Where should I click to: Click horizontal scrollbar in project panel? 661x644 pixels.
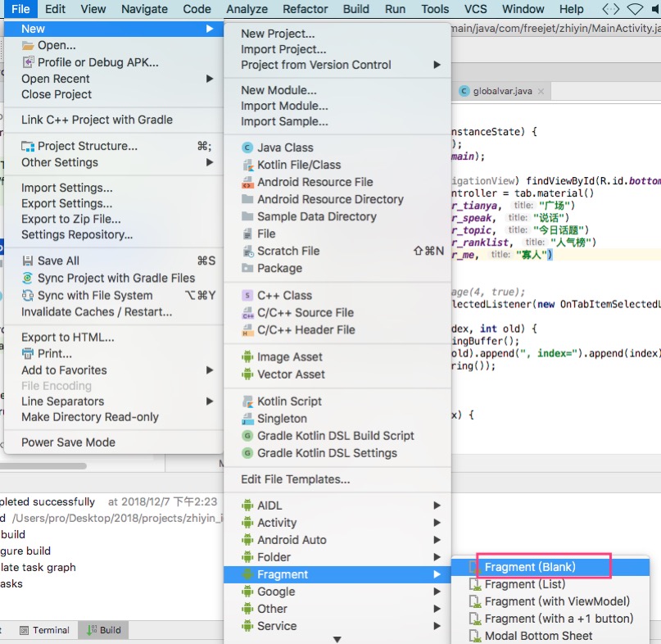tap(43, 466)
